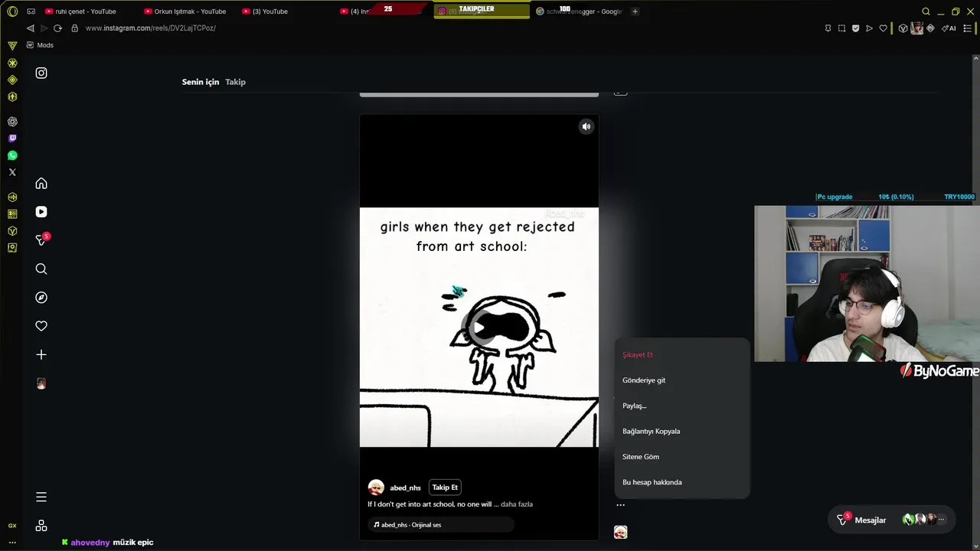Open the ad blocker shield icon

(855, 28)
